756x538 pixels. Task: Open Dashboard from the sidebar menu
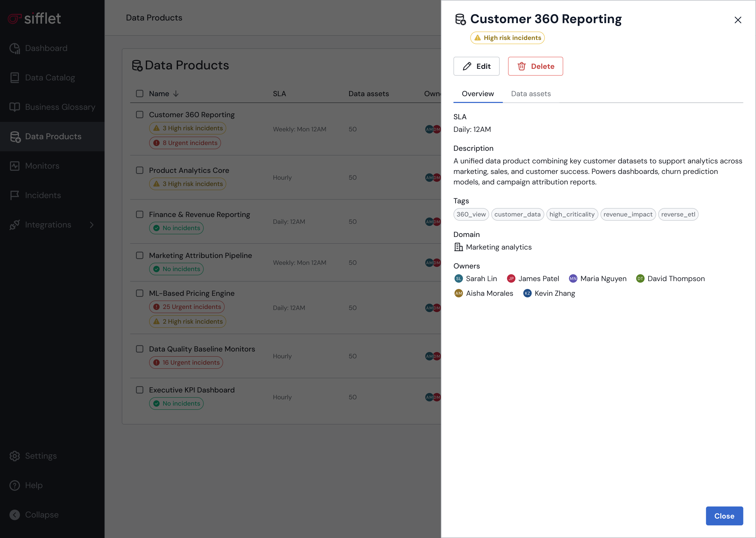click(x=52, y=48)
